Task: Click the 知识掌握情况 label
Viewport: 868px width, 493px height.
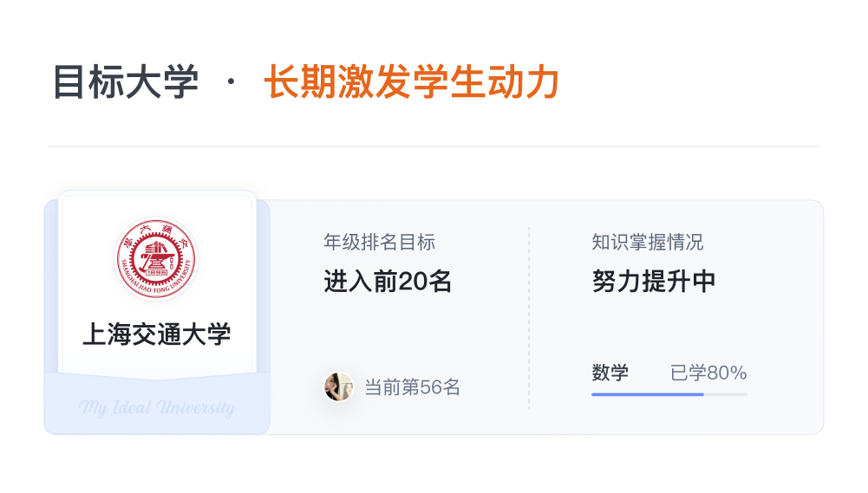Action: pos(648,242)
